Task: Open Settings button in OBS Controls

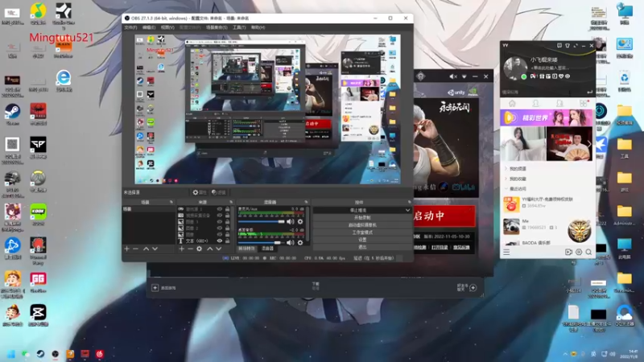Action: [361, 240]
